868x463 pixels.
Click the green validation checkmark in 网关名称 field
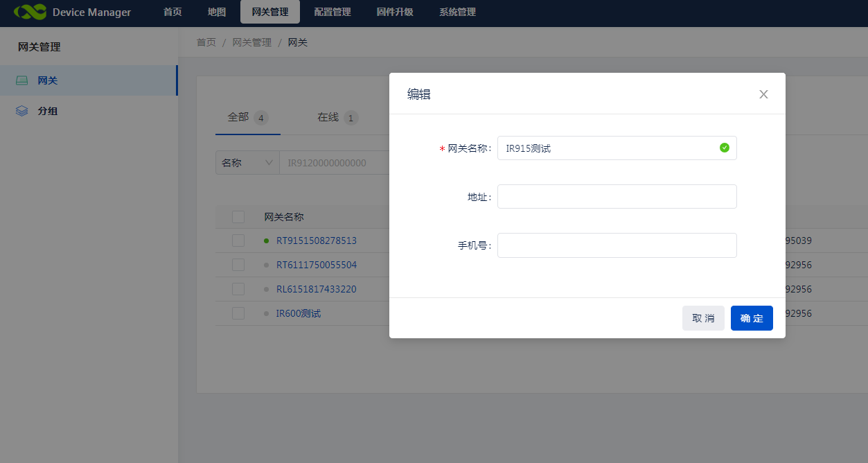[x=725, y=148]
